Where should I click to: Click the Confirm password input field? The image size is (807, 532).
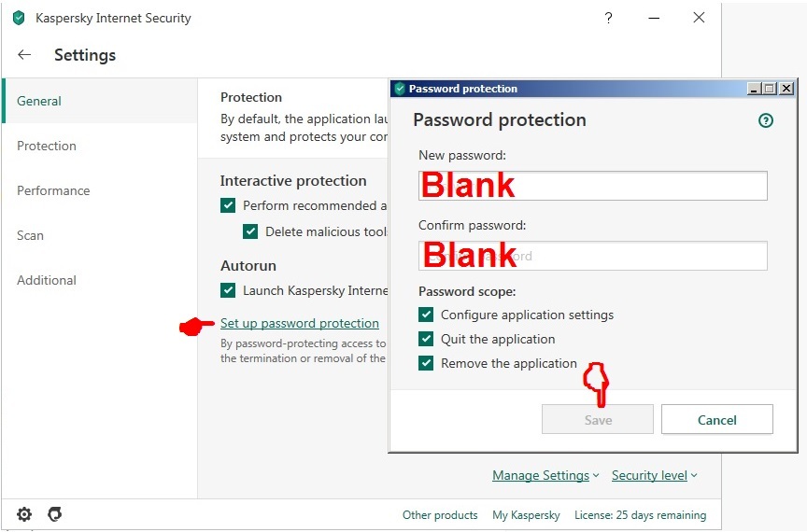[593, 256]
